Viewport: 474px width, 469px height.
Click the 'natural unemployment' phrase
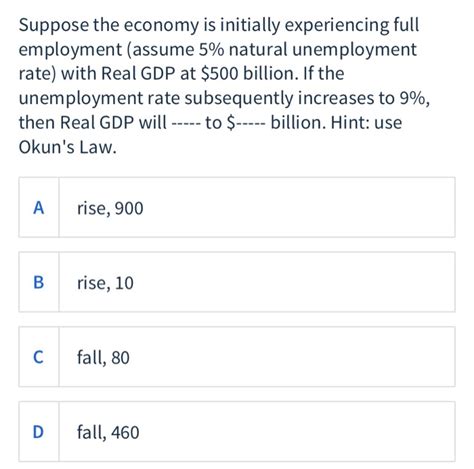[x=323, y=50]
